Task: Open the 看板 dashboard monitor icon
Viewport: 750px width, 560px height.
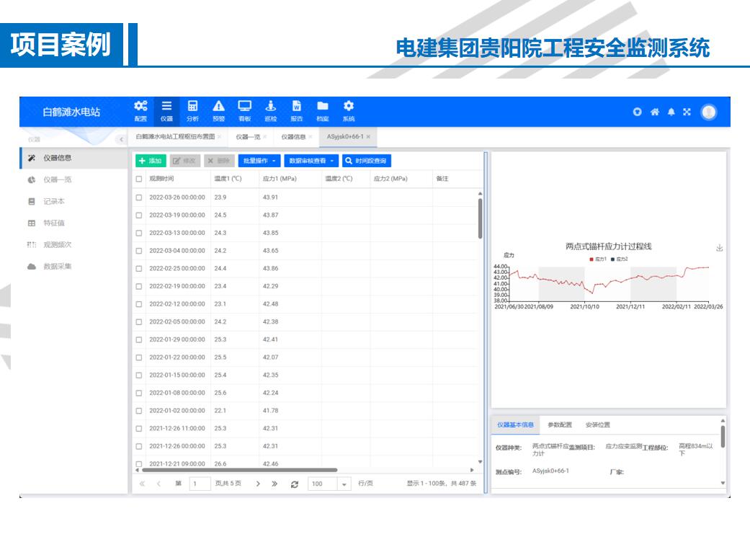Action: [245, 111]
